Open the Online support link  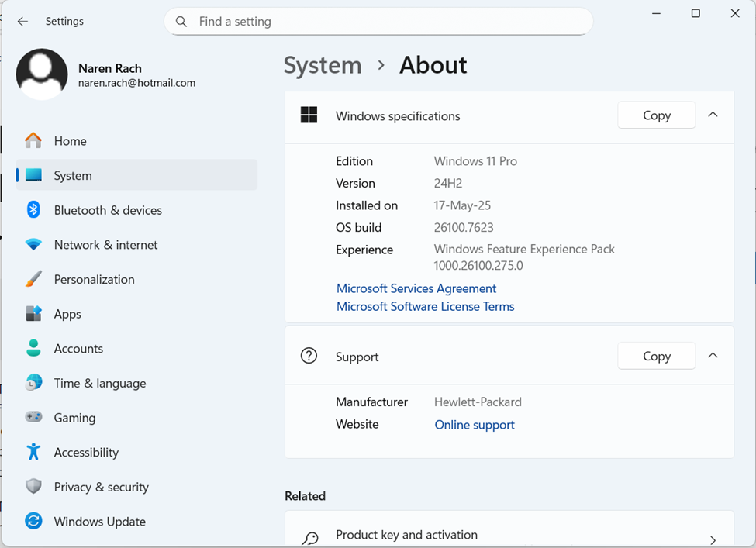pos(475,425)
